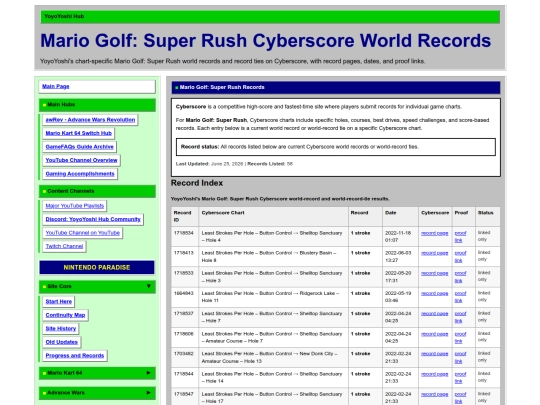Click the Main Hubs section header
This screenshot has height=405, width=540.
click(97, 105)
